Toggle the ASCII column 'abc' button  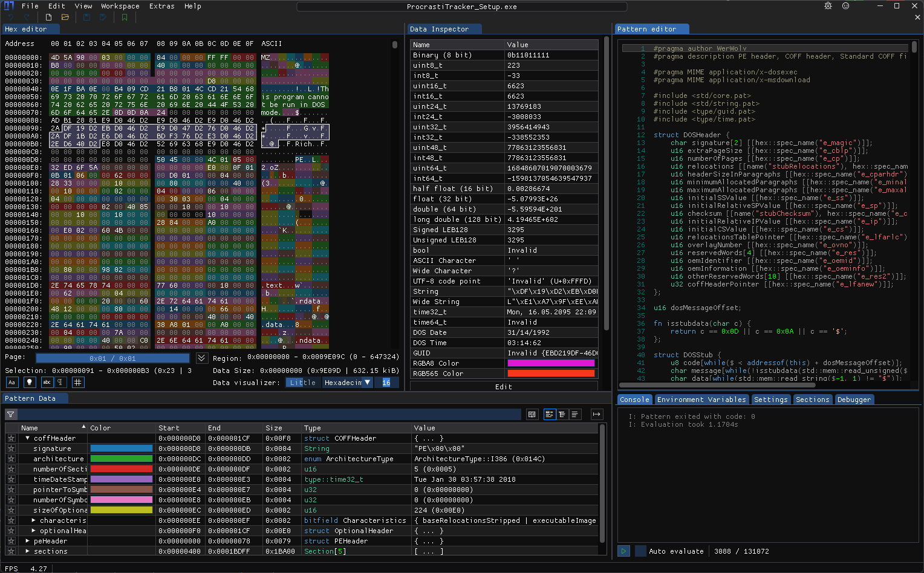(x=47, y=382)
